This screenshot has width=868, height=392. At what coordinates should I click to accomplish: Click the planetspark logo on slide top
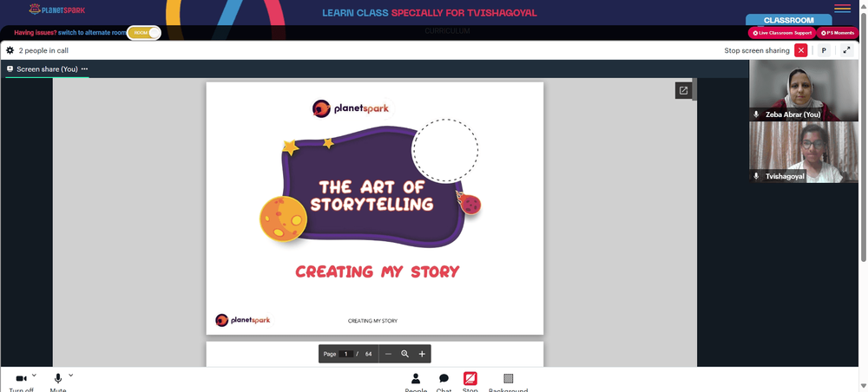351,108
